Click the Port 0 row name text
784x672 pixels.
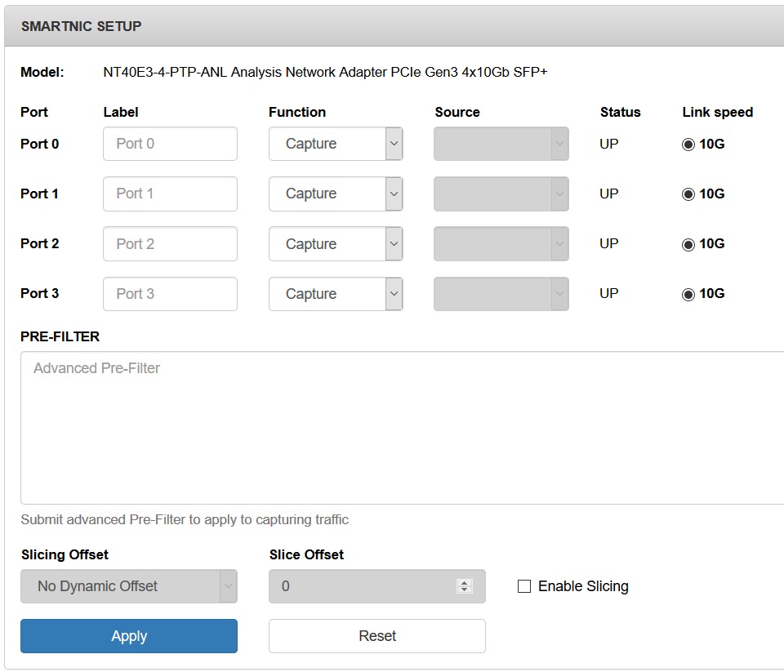pos(39,144)
